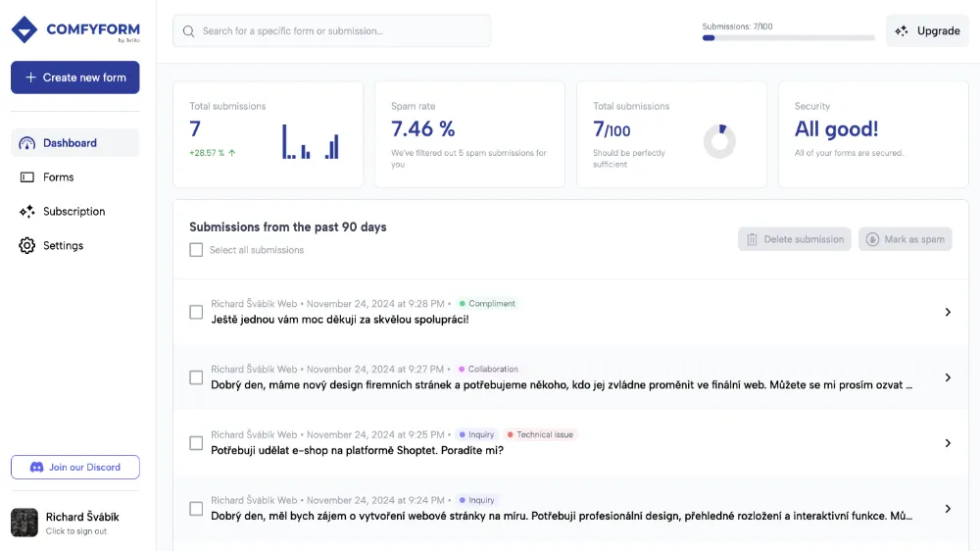Viewport: 980px width, 551px height.
Task: Click Richard Švábik's profile avatar
Action: pyautogui.click(x=24, y=523)
